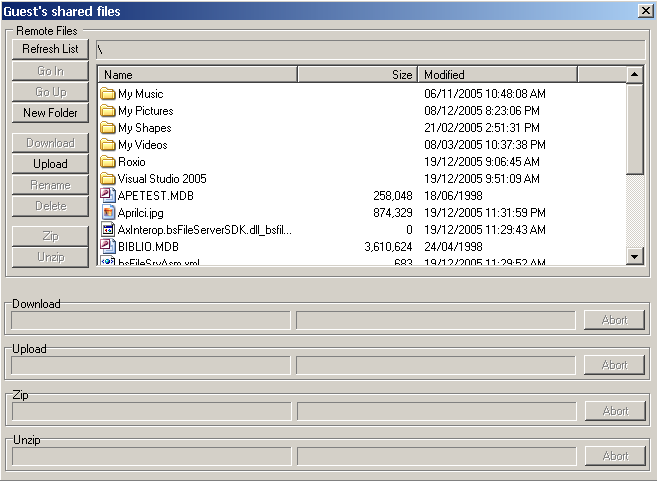Image resolution: width=657 pixels, height=481 pixels.
Task: Click the Unzip button in Remote Files
Action: (x=50, y=257)
